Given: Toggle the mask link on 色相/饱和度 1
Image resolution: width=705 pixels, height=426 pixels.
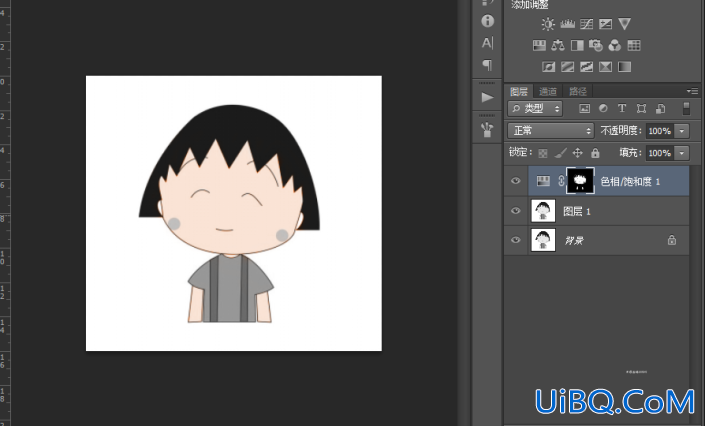Looking at the screenshot, I should [x=561, y=181].
